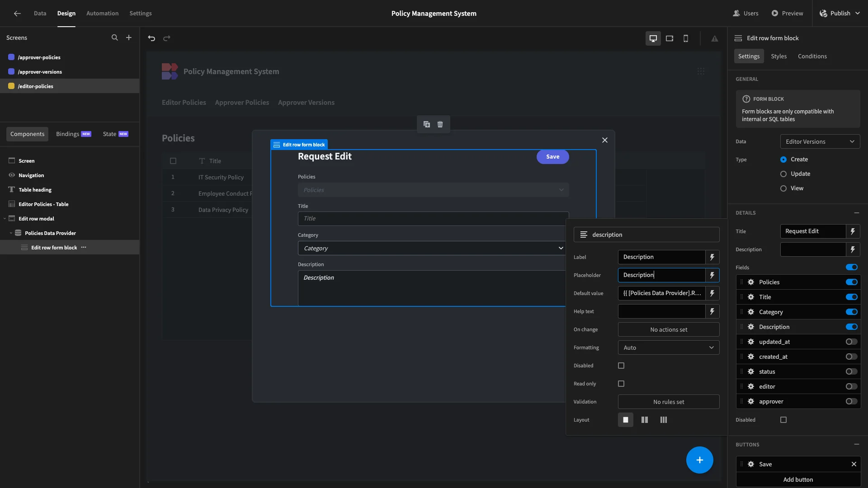Switch to mobile preview icon

[686, 38]
